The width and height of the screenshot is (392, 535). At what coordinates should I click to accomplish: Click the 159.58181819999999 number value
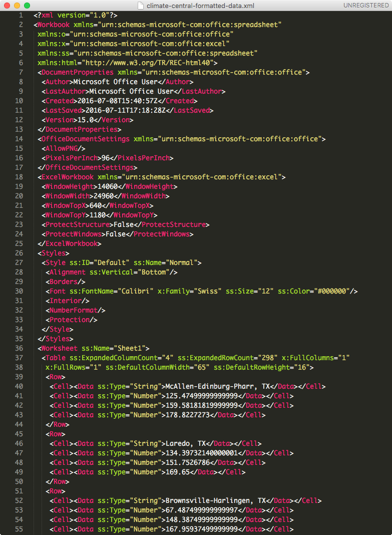tap(201, 406)
